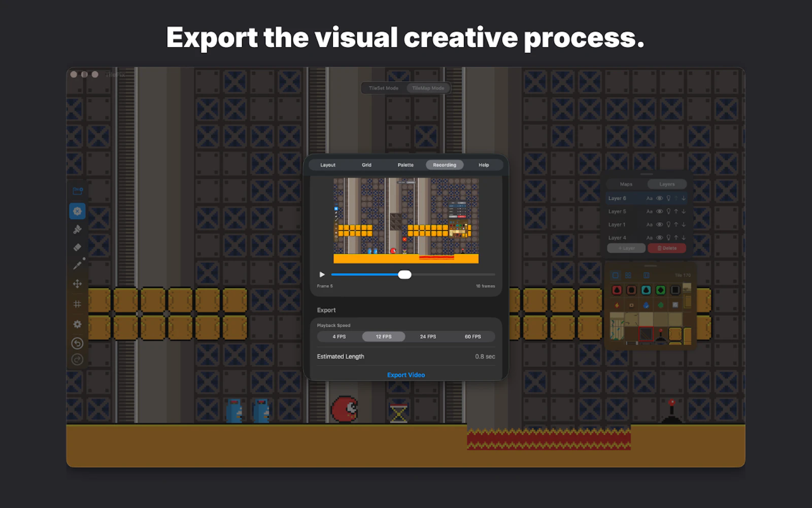The height and width of the screenshot is (508, 812).
Task: Pick the green block tile in palette
Action: (661, 290)
